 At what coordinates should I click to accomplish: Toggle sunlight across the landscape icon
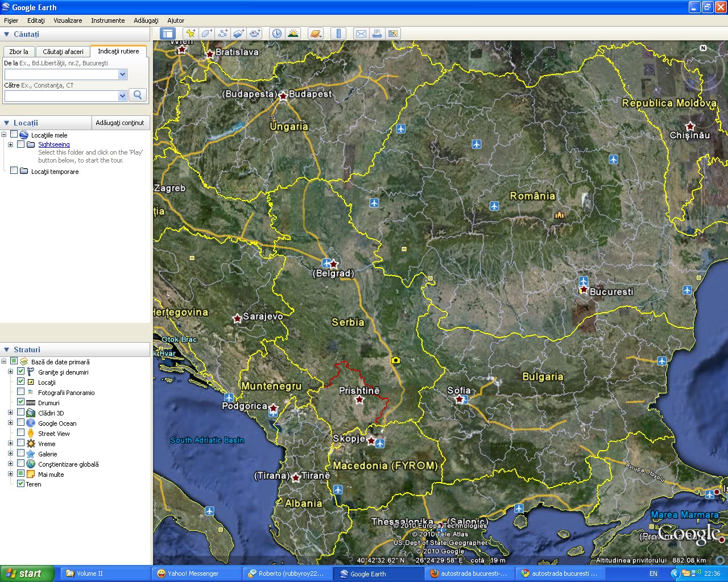[293, 34]
